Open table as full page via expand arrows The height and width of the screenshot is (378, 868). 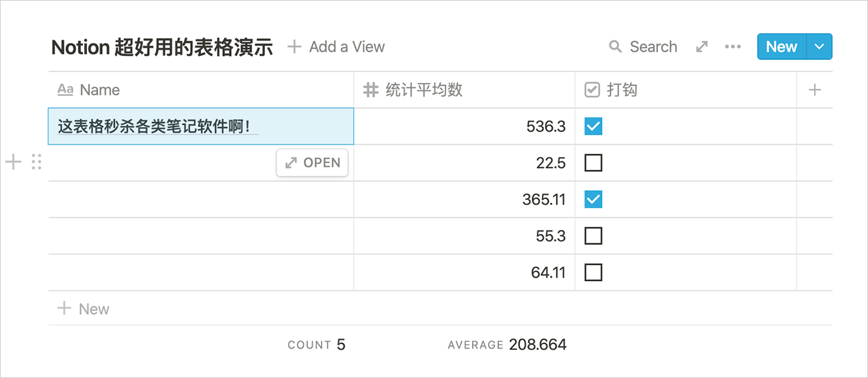(702, 47)
